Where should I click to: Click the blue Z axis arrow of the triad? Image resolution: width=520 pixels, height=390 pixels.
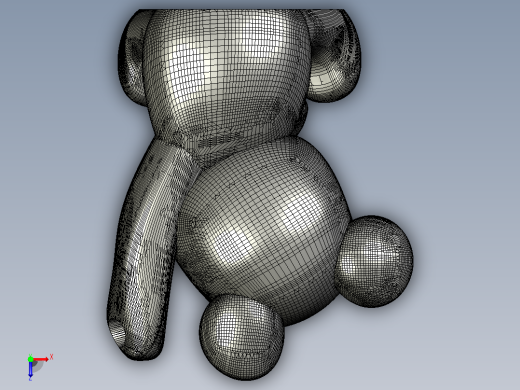pos(30,369)
